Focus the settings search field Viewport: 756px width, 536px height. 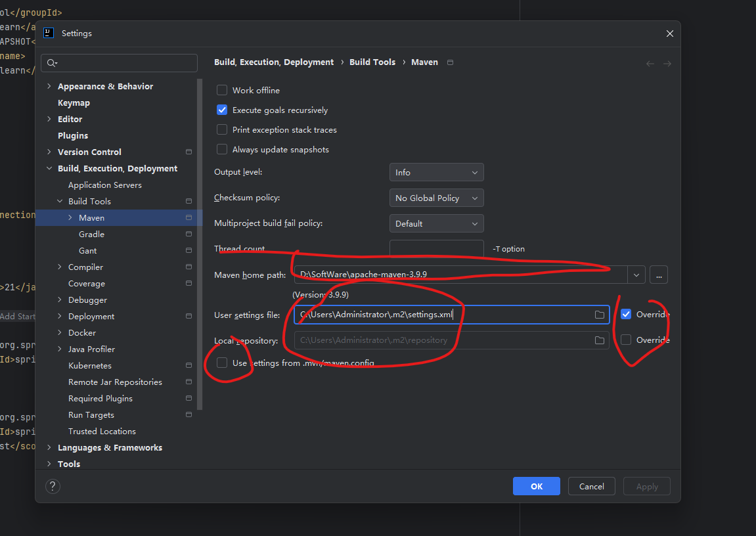(119, 63)
